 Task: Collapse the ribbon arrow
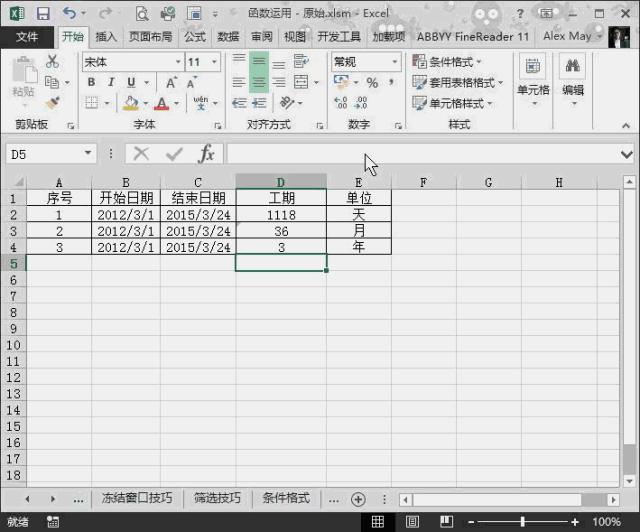(626, 125)
